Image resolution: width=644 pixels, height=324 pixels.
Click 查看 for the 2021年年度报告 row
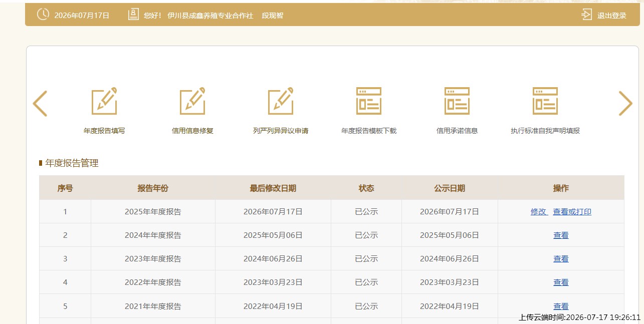[x=561, y=306]
